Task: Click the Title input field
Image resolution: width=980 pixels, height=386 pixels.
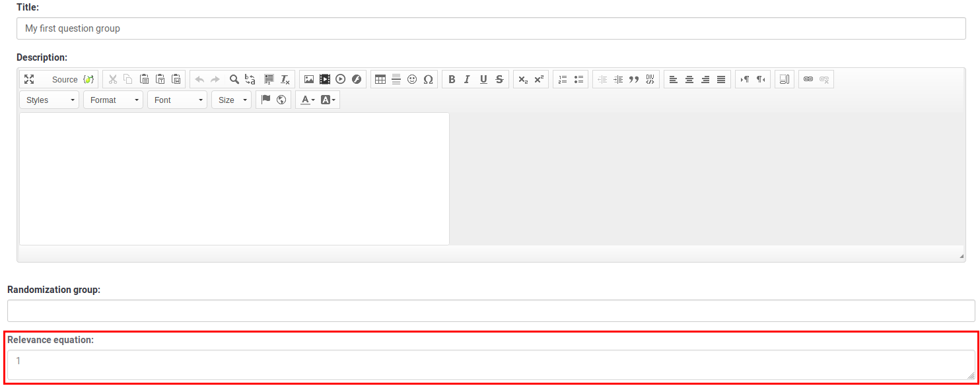Action: 491,28
